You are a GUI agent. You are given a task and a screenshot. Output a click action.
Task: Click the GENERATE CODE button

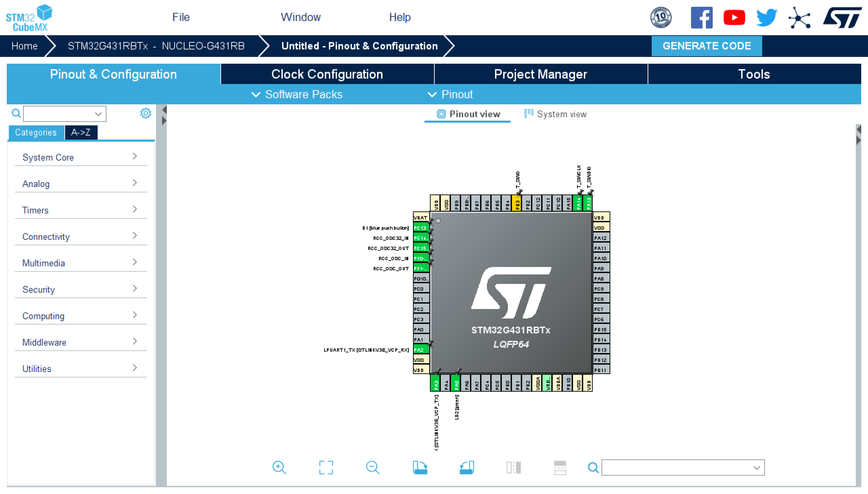coord(706,46)
